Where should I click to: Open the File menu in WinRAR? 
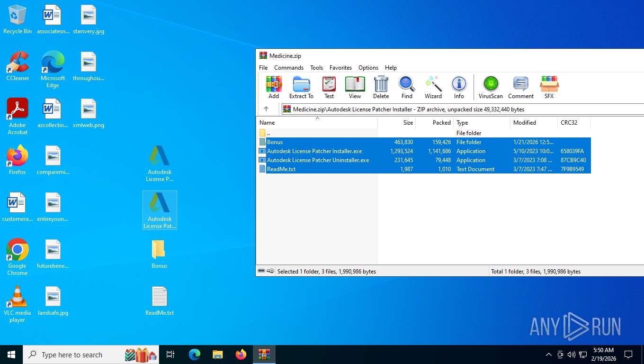pyautogui.click(x=263, y=68)
